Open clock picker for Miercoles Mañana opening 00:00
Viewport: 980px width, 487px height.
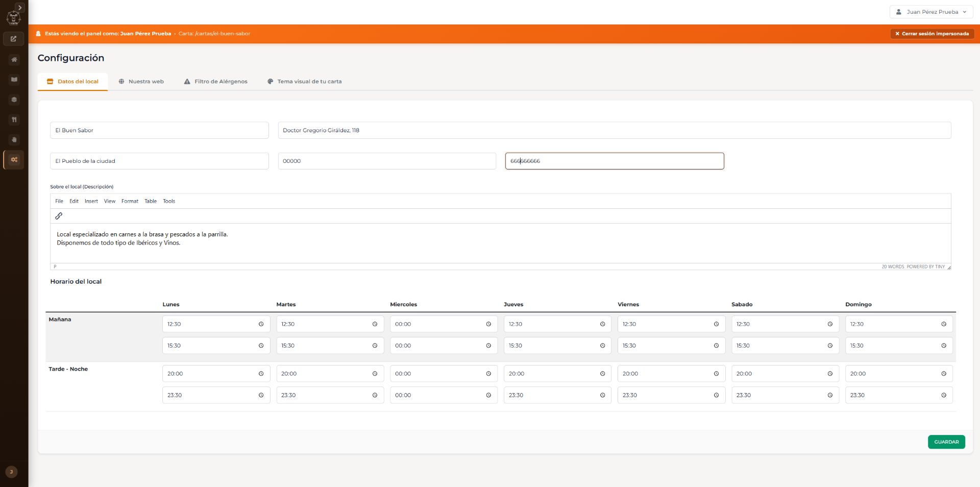[488, 324]
